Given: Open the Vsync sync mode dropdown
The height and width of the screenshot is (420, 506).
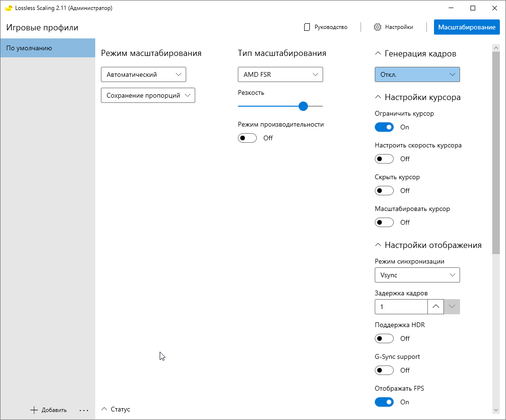Looking at the screenshot, I should pyautogui.click(x=417, y=275).
